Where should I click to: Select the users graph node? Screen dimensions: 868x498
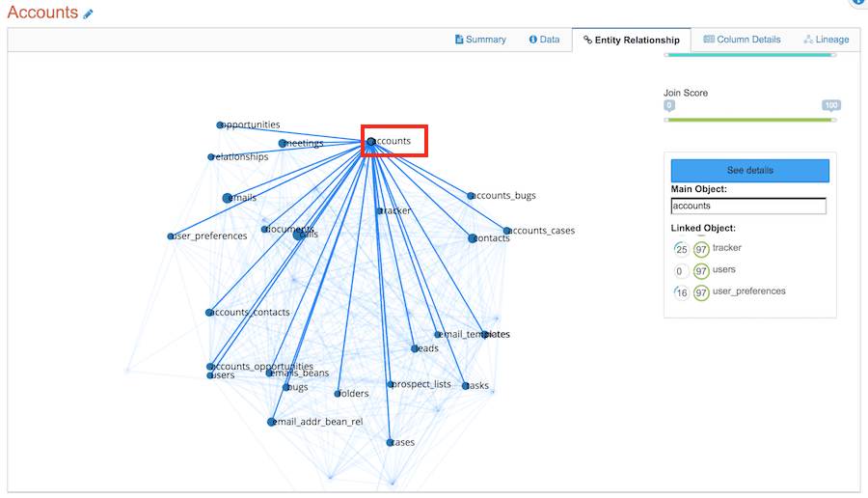tap(210, 375)
